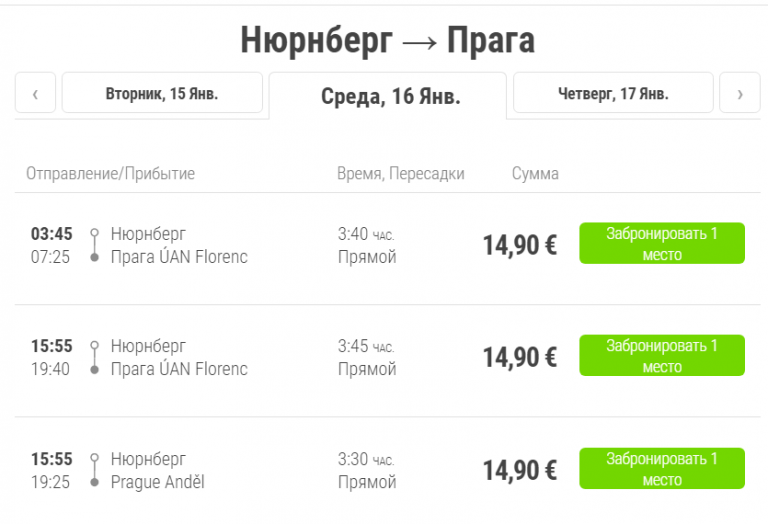
Task: Click route stops icon for 19:40 arrival trip
Action: [x=94, y=357]
